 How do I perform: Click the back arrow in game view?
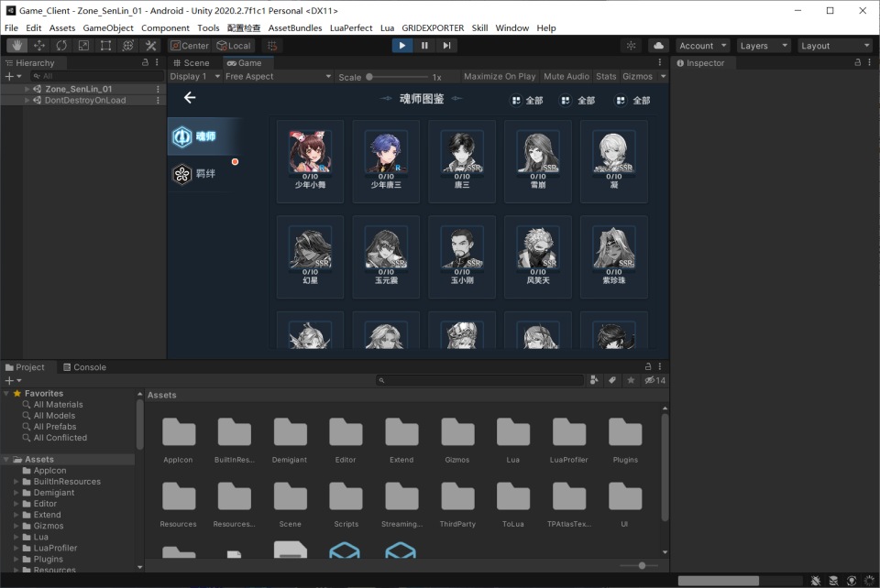click(x=190, y=98)
